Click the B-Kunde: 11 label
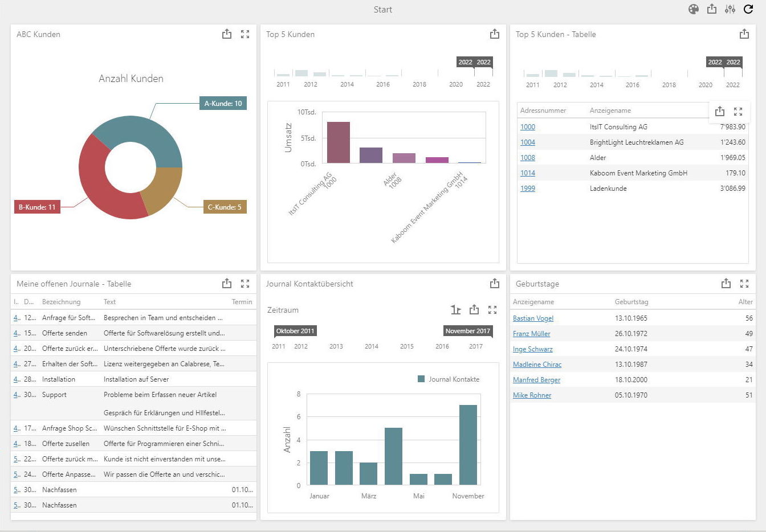This screenshot has width=766, height=532. click(37, 207)
